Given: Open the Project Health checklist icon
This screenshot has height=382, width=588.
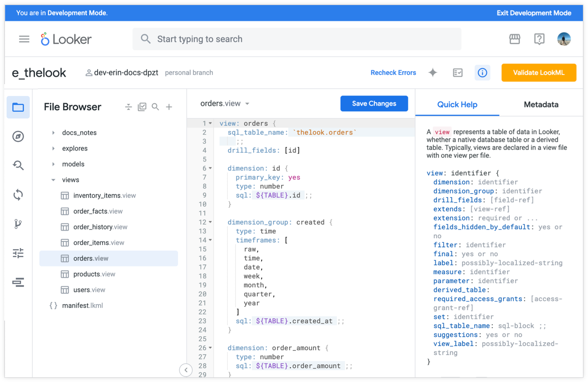Looking at the screenshot, I should click(x=458, y=73).
